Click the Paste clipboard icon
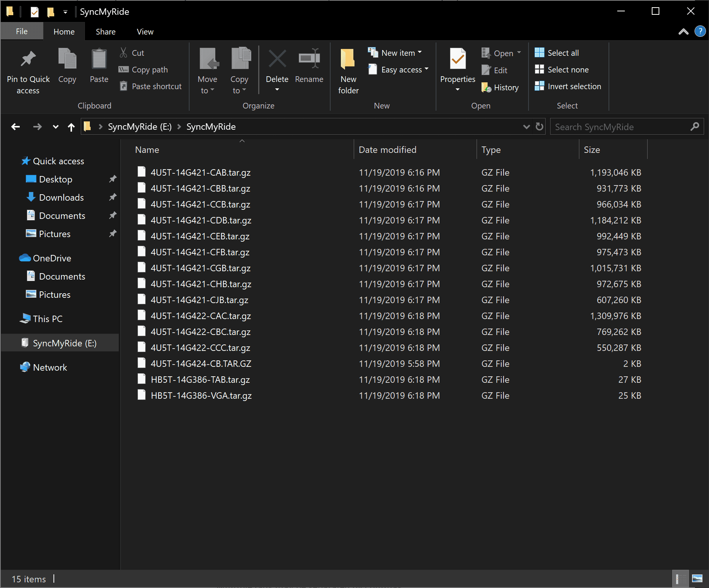This screenshot has width=709, height=588. click(99, 59)
